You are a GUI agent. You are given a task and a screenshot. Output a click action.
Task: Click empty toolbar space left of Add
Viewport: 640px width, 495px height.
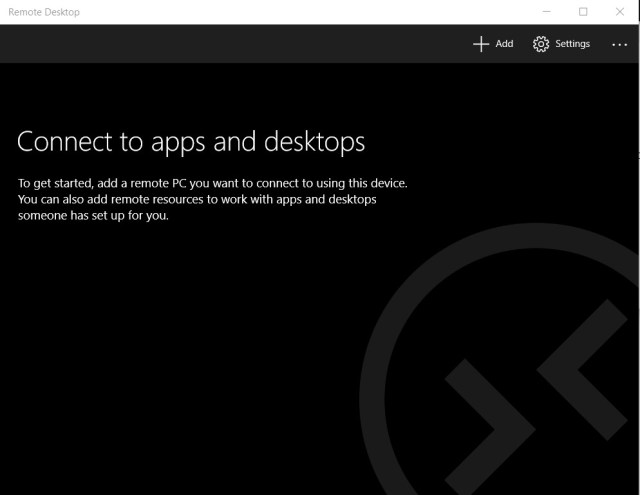tap(250, 44)
